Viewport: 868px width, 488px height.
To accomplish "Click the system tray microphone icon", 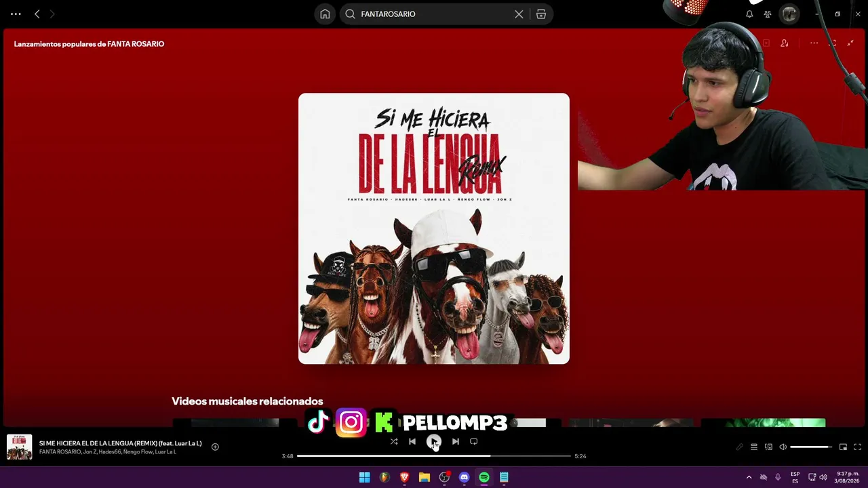I will (778, 477).
